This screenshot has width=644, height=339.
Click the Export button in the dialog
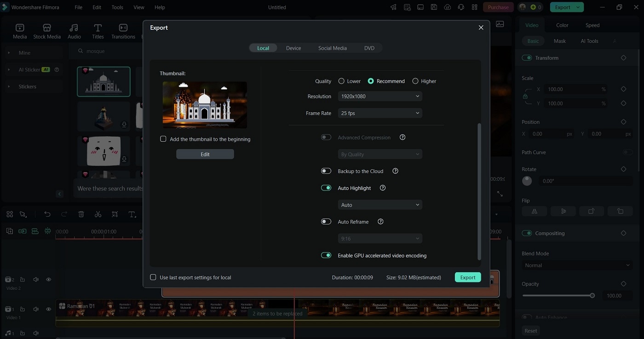(468, 277)
